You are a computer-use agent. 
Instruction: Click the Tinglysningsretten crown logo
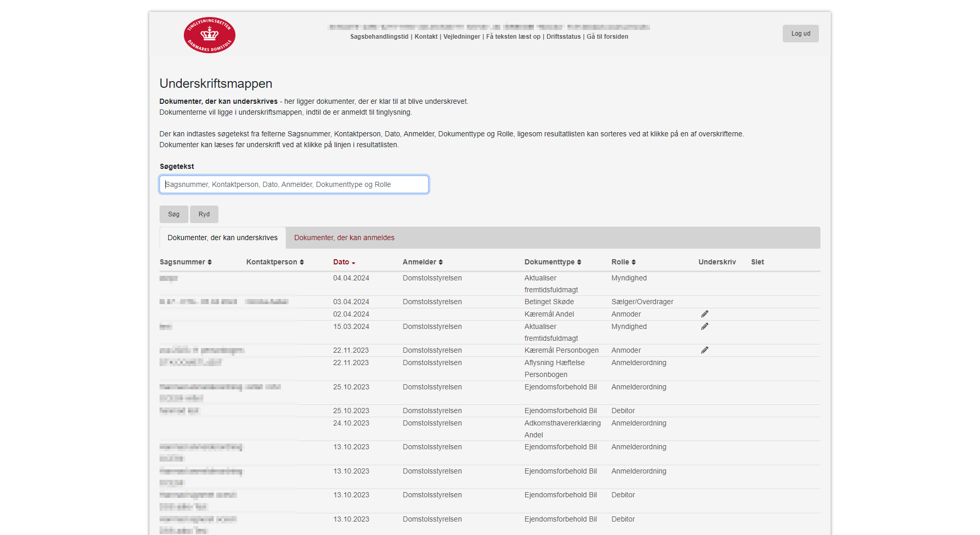(x=209, y=35)
